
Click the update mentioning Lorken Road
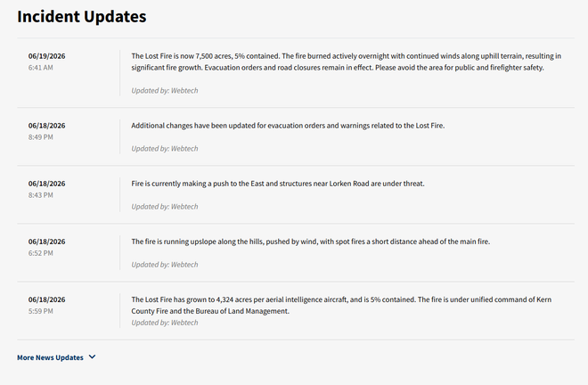point(278,184)
